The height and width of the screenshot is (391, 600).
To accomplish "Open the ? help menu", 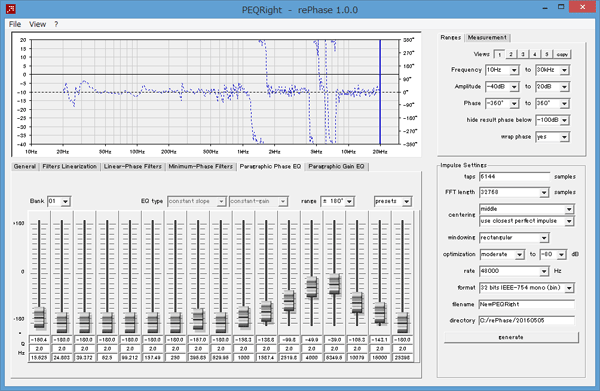I will click(x=56, y=24).
